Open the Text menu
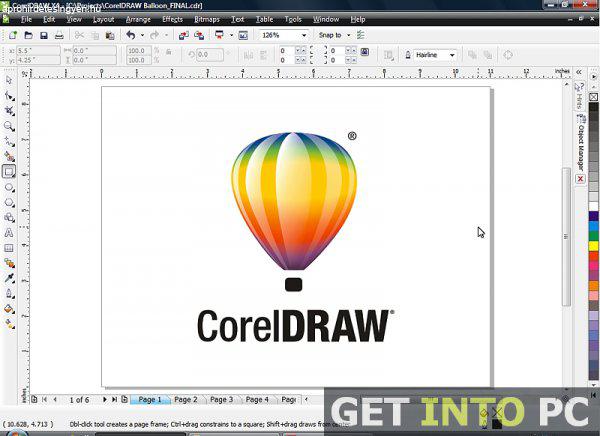The image size is (600, 436). [x=238, y=19]
